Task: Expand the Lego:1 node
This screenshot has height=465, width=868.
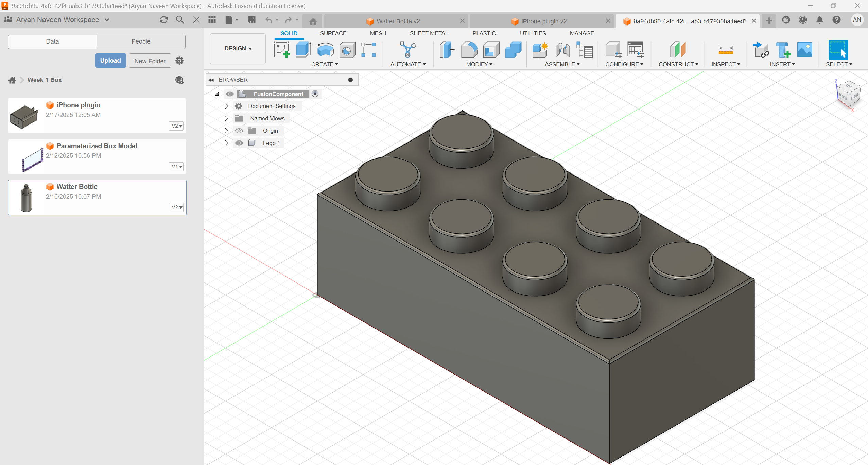Action: tap(226, 143)
